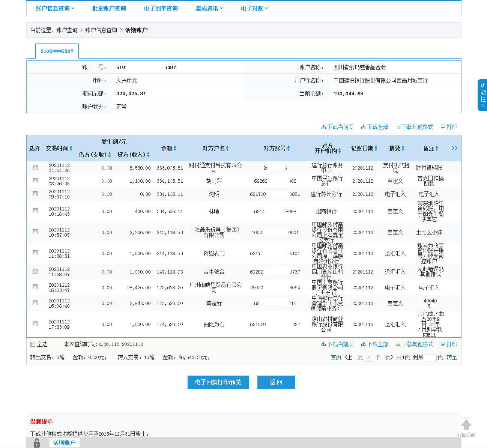Click the >> arrow in the table header
487x448 pixels.
454,148
